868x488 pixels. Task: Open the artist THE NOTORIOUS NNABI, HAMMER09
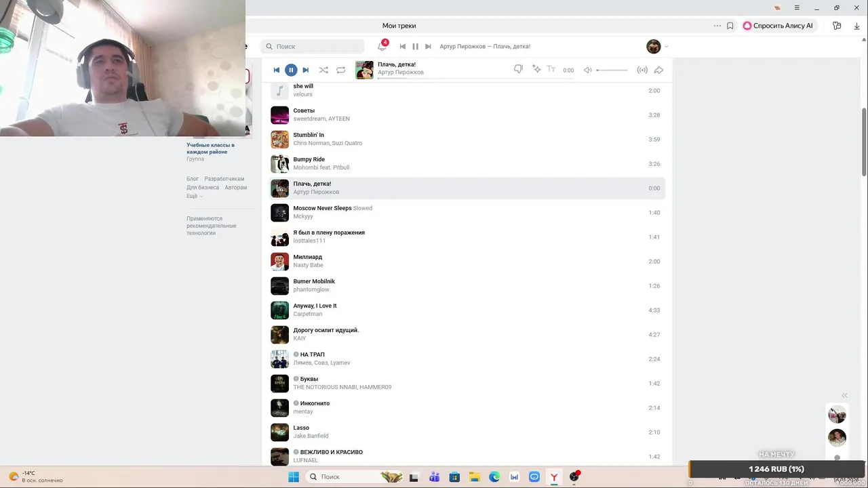click(342, 387)
